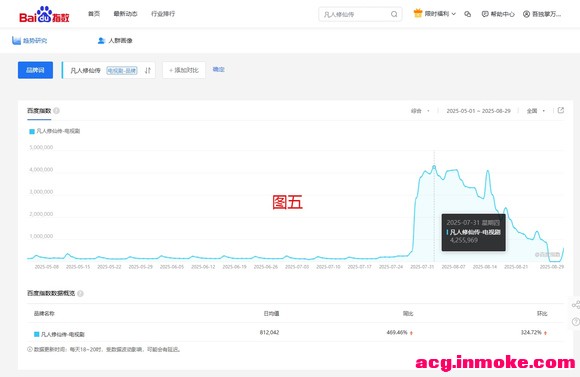Click the user account avatar icon

(x=526, y=14)
